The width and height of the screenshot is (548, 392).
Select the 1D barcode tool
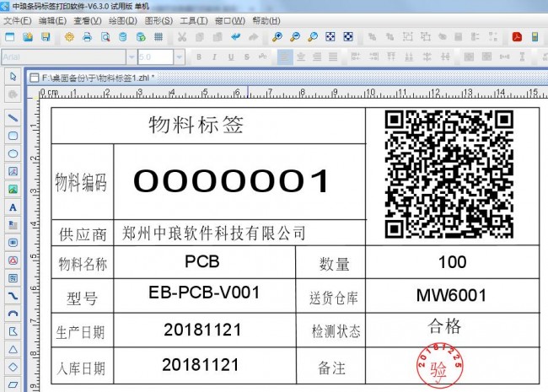pos(13,243)
